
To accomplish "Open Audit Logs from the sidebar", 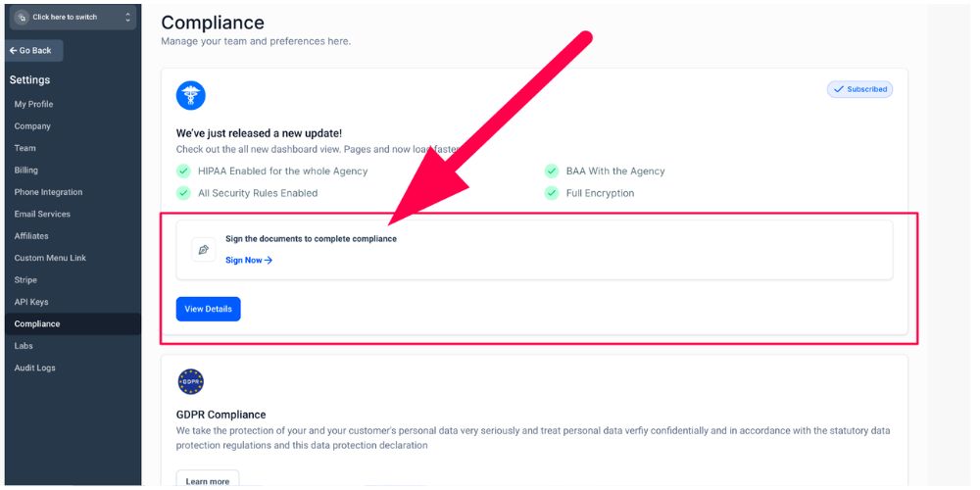I will click(35, 367).
